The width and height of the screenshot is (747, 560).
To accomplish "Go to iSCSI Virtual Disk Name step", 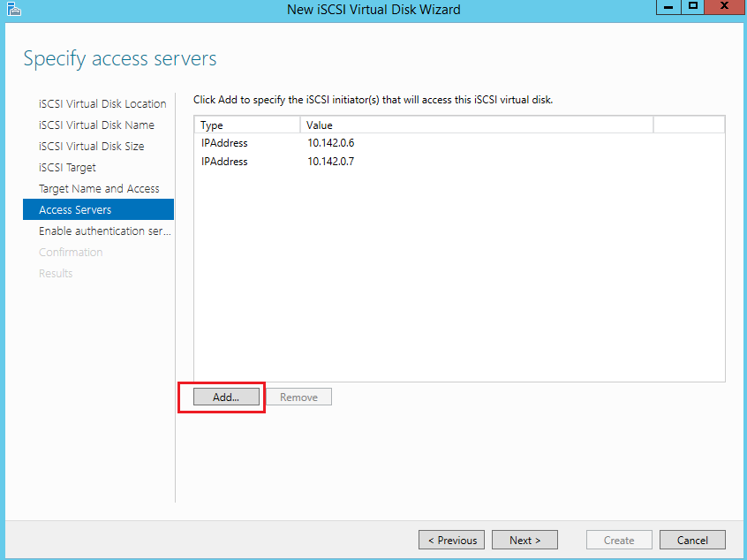I will tap(96, 125).
